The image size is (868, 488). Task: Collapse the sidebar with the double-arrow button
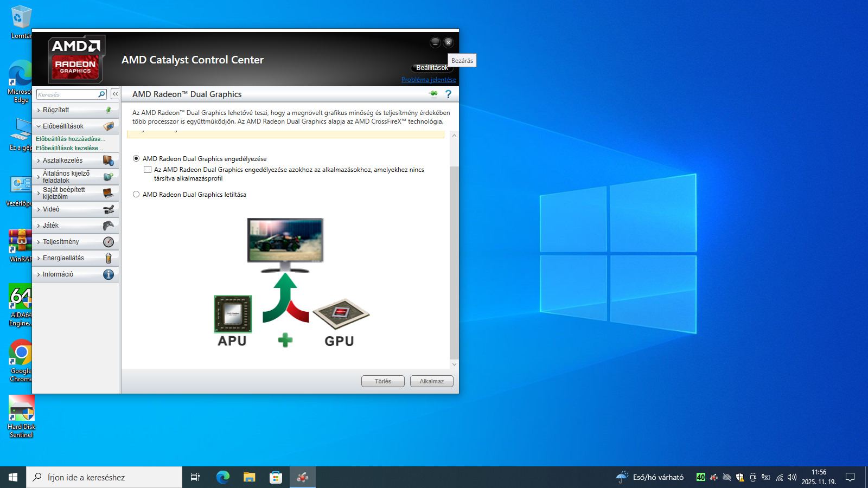point(115,94)
